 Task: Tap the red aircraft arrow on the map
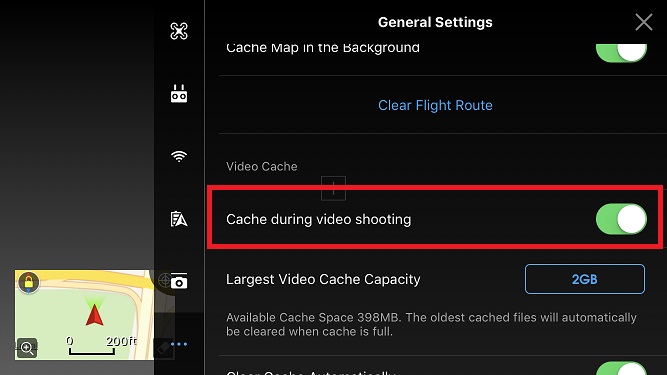pos(94,315)
